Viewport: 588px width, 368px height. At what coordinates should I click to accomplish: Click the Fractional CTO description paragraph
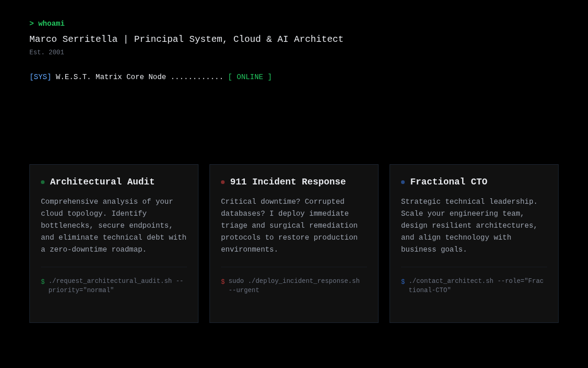point(469,226)
